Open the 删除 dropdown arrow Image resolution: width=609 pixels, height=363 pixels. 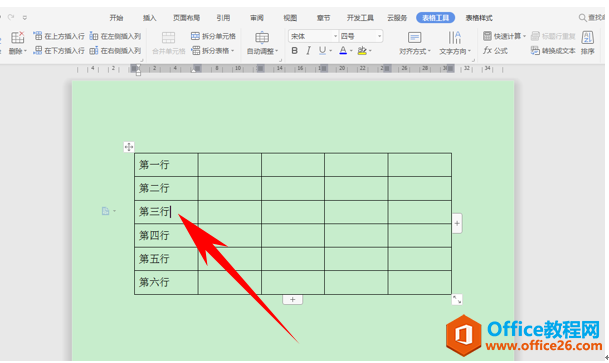coord(25,51)
